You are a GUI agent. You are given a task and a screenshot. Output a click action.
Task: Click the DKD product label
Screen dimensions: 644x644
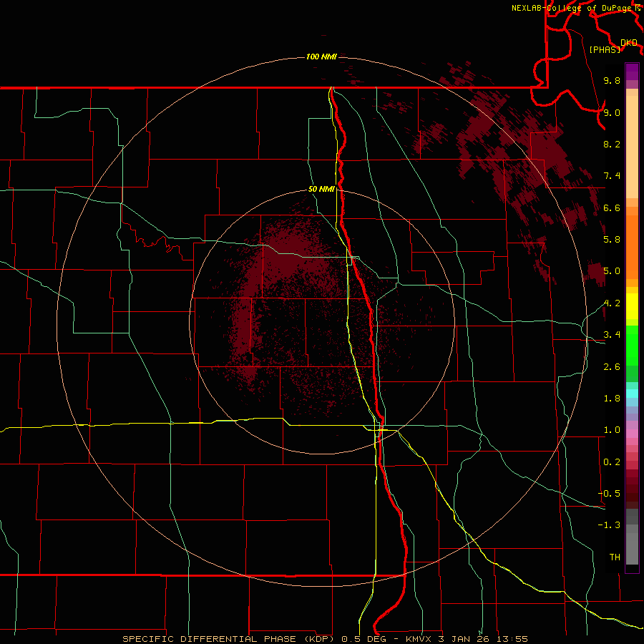(x=629, y=43)
